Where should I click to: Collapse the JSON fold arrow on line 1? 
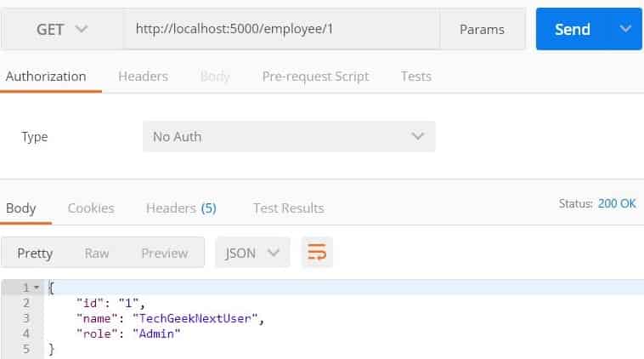(37, 288)
